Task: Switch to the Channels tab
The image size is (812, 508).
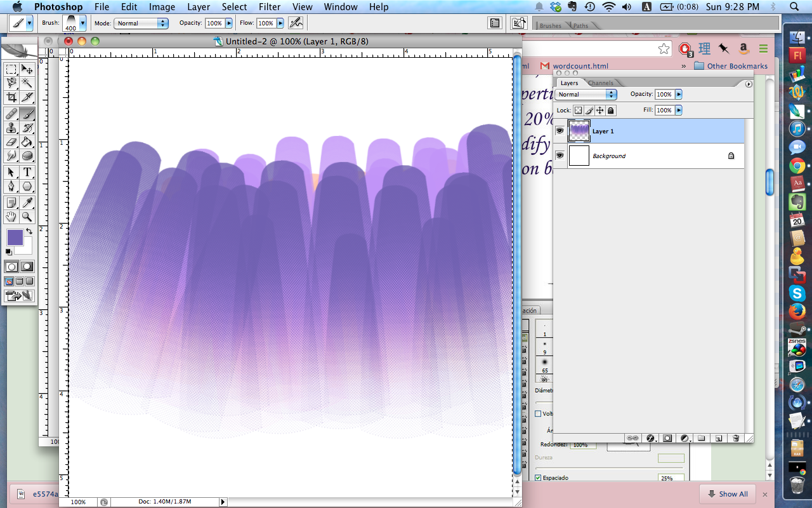Action: point(601,83)
